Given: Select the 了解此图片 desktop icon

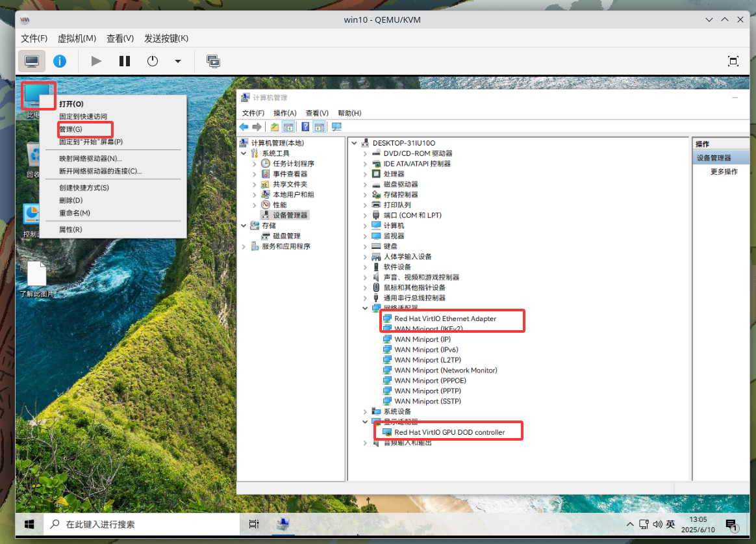Looking at the screenshot, I should 36,279.
